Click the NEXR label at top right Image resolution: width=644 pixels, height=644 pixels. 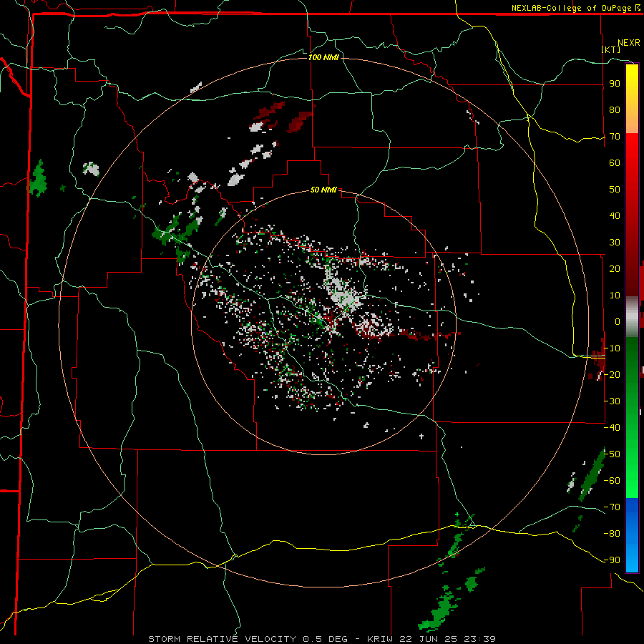pyautogui.click(x=629, y=43)
